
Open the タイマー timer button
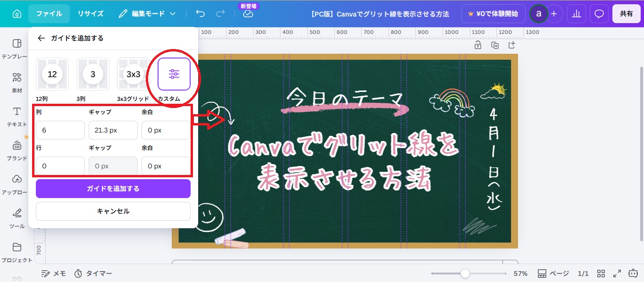[x=93, y=274]
